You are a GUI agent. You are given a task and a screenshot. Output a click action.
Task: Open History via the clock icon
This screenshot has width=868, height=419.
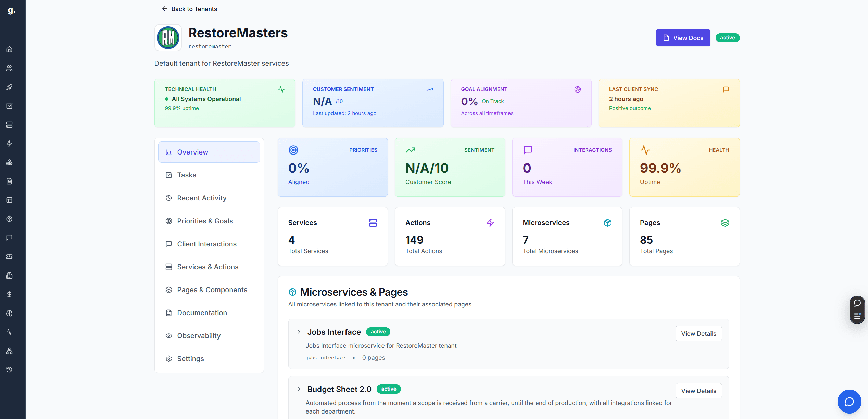pos(9,369)
